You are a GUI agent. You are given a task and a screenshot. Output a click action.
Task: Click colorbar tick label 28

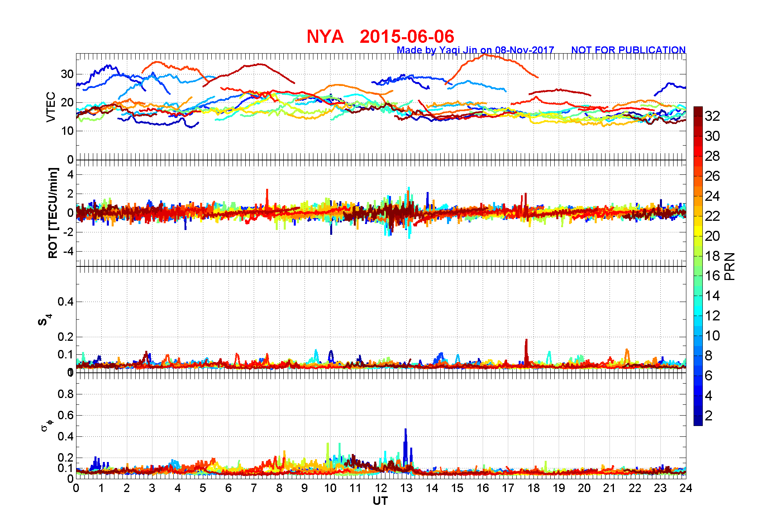click(x=712, y=156)
